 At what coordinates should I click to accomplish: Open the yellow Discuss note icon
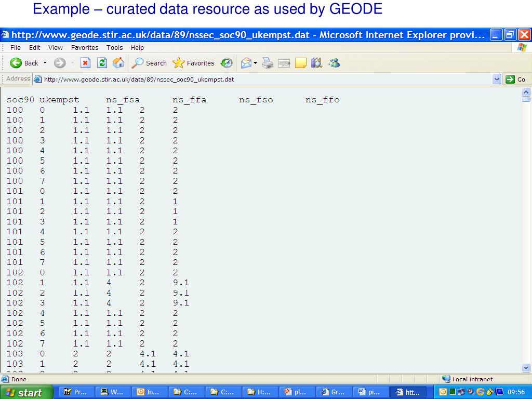(301, 63)
